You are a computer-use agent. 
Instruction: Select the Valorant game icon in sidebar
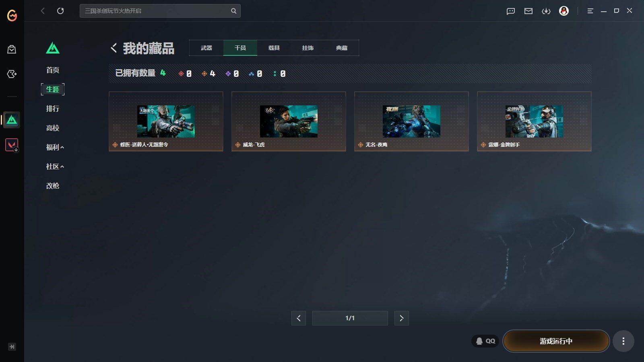click(12, 145)
